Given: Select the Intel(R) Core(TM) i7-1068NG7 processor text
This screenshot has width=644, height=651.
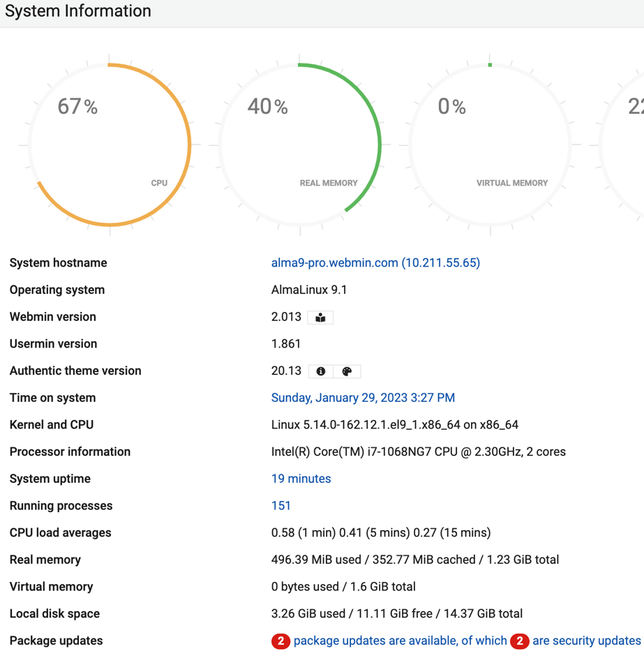Looking at the screenshot, I should pos(419,451).
